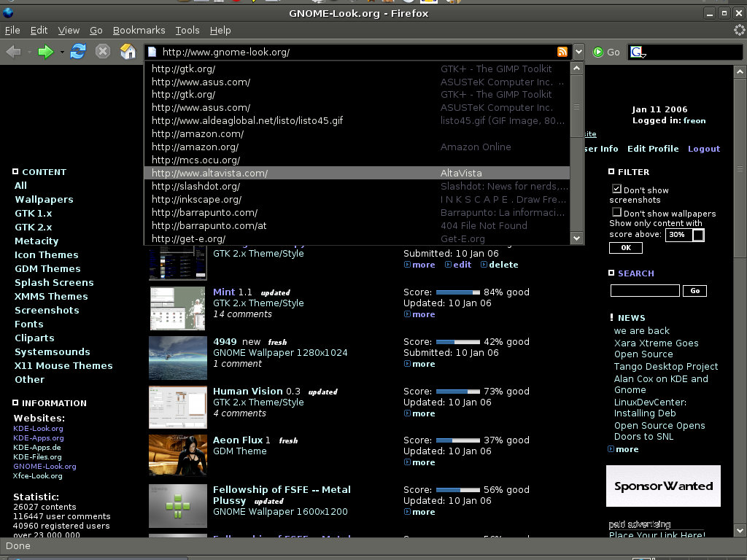The width and height of the screenshot is (747, 560).
Task: Select http://inkscape.org/ history entry
Action: tap(357, 200)
